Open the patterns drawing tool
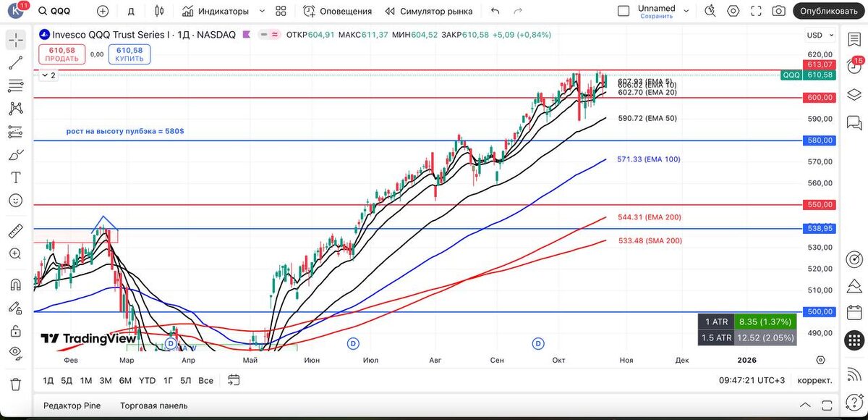 coord(15,109)
